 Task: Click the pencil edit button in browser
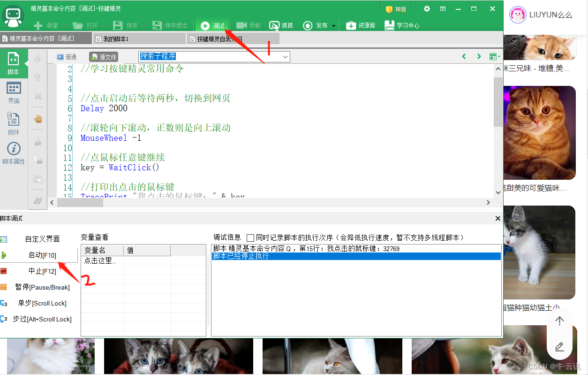[559, 347]
